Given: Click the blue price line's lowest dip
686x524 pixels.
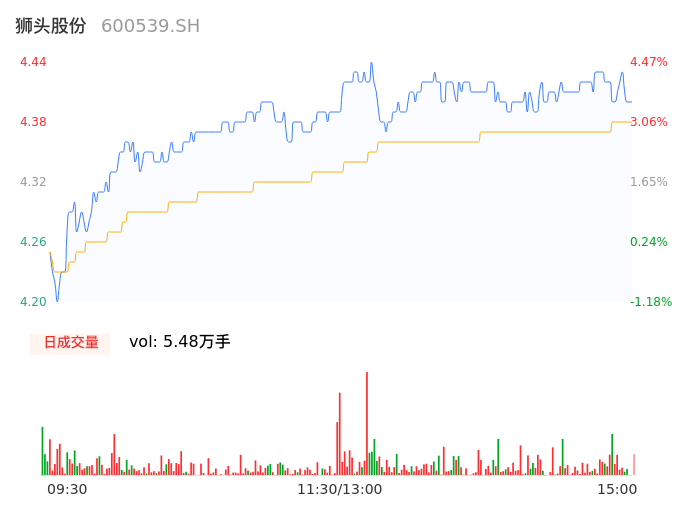Looking at the screenshot, I should point(57,298).
